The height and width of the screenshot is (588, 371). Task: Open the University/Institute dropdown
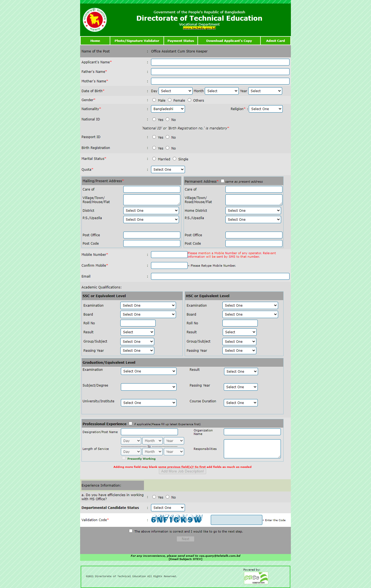[149, 403]
